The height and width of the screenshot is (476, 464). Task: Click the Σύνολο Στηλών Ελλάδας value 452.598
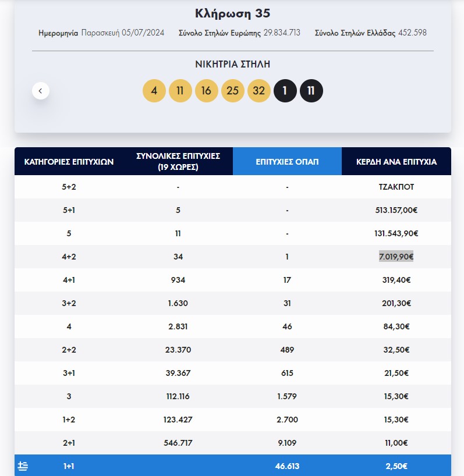[x=414, y=34]
